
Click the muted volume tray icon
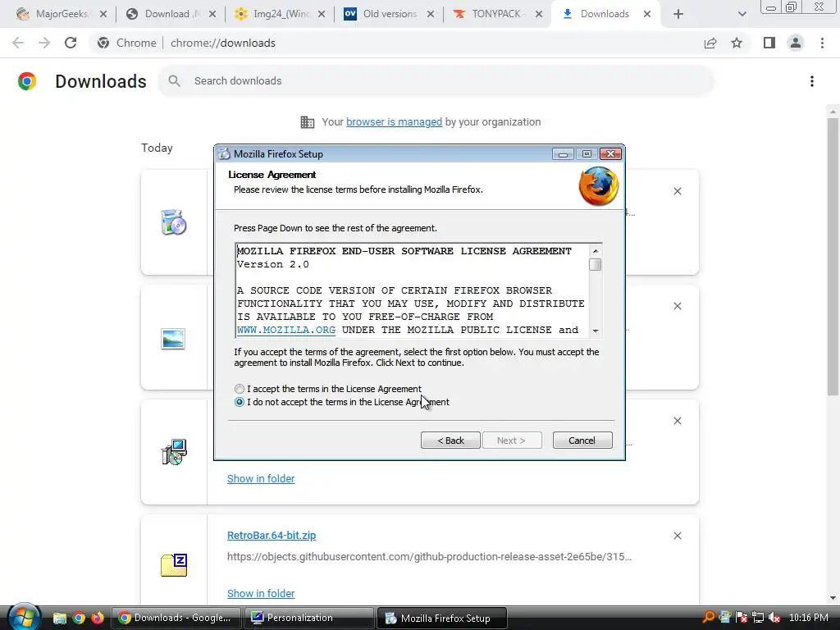click(774, 618)
